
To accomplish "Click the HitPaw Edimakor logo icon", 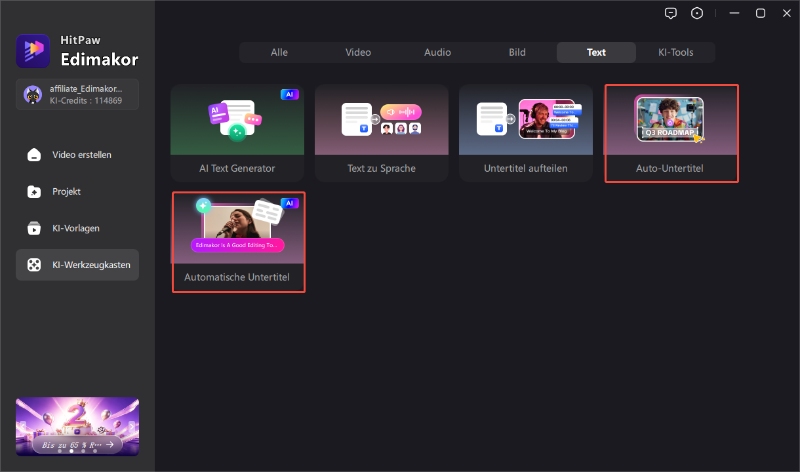I will [x=33, y=51].
